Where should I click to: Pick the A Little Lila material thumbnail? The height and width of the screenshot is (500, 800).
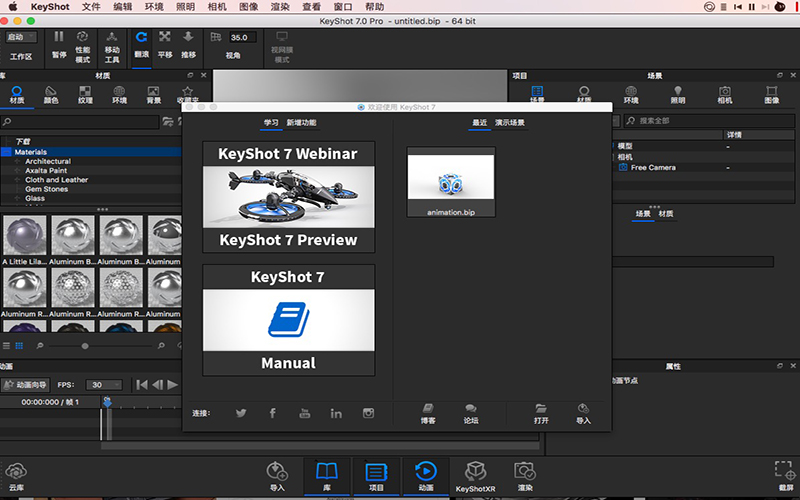click(24, 235)
